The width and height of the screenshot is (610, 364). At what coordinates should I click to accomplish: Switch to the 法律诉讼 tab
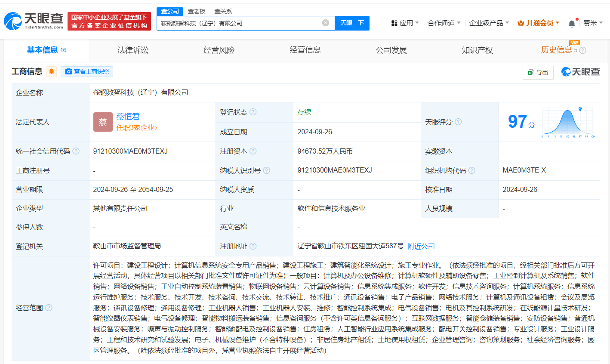[x=132, y=50]
